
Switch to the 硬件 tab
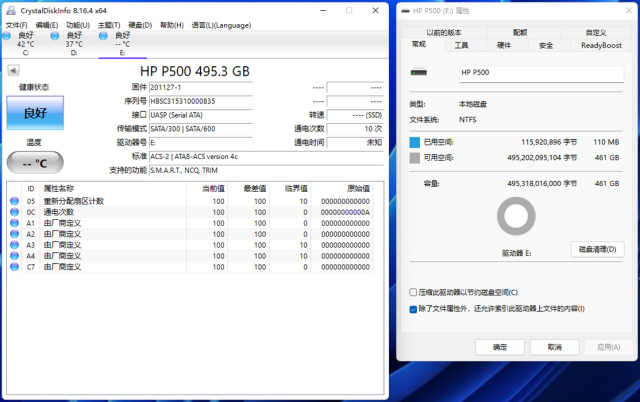(x=504, y=45)
